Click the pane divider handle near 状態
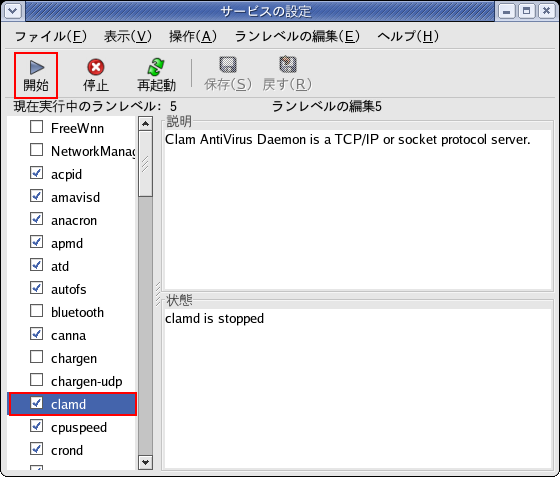The width and height of the screenshot is (560, 477). tap(158, 295)
